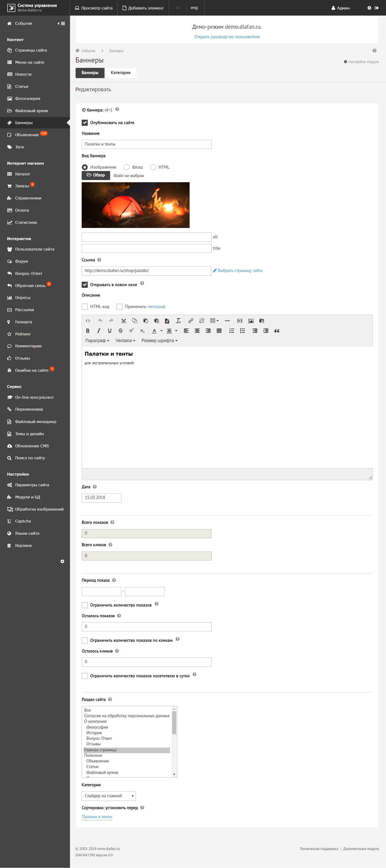This screenshot has width=386, height=868.
Task: Click the Bold icon in editor toolbar
Action: point(88,331)
